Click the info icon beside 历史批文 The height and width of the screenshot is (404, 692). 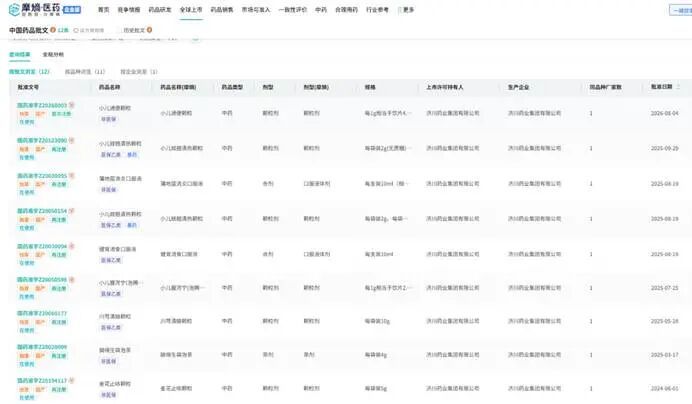(x=150, y=30)
